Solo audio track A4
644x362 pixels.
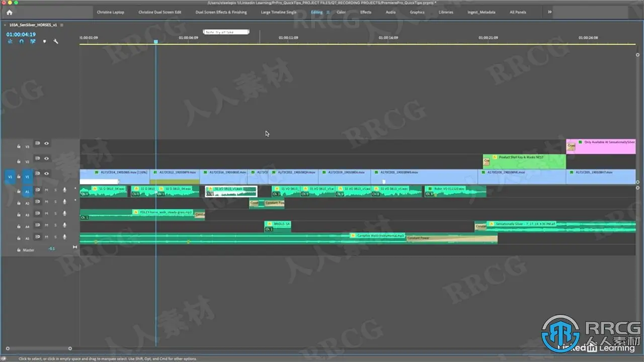click(x=55, y=225)
